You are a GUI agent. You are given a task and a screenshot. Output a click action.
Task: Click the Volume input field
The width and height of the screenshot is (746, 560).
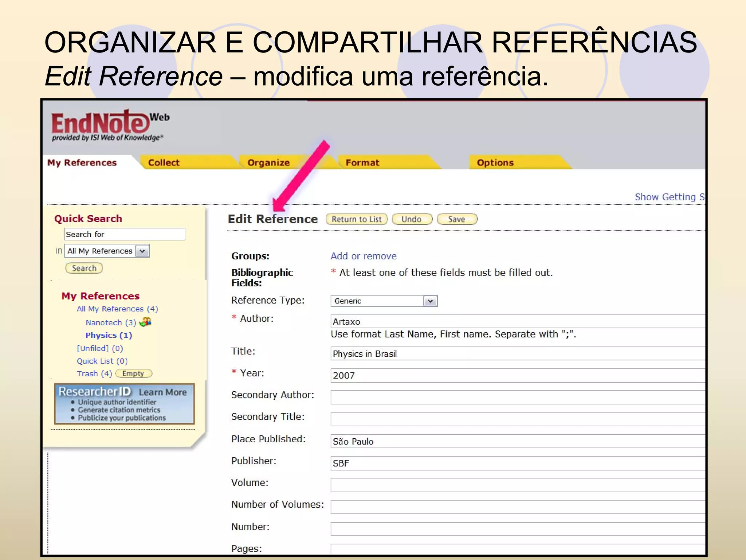click(x=518, y=485)
